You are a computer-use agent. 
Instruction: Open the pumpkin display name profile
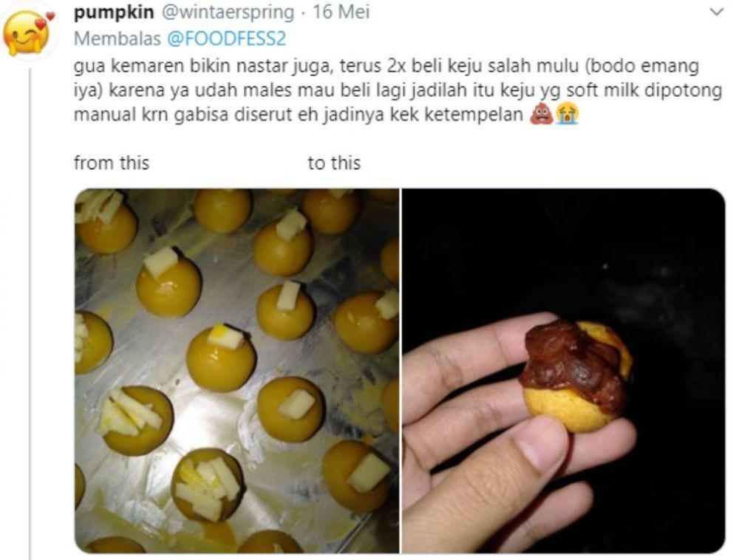click(x=114, y=13)
